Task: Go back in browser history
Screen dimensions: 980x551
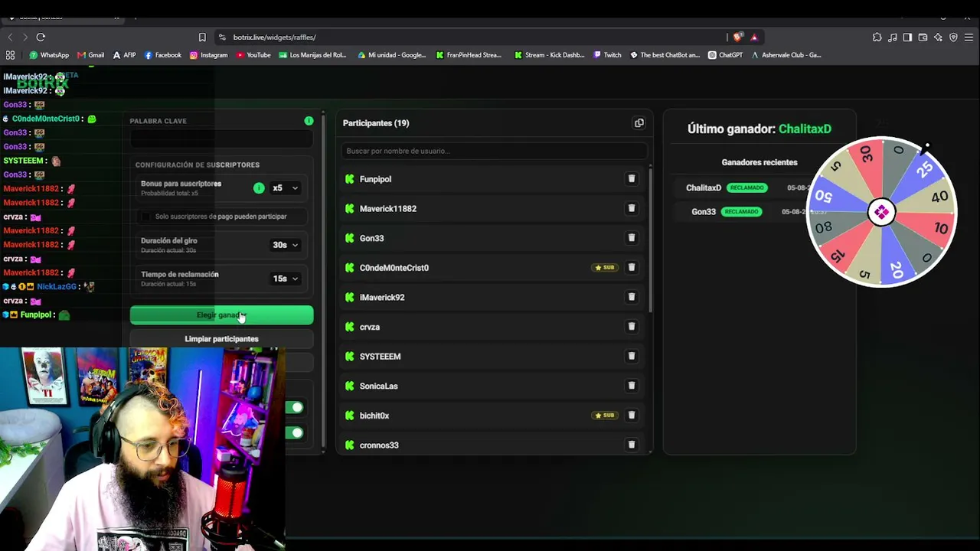Action: pos(10,37)
